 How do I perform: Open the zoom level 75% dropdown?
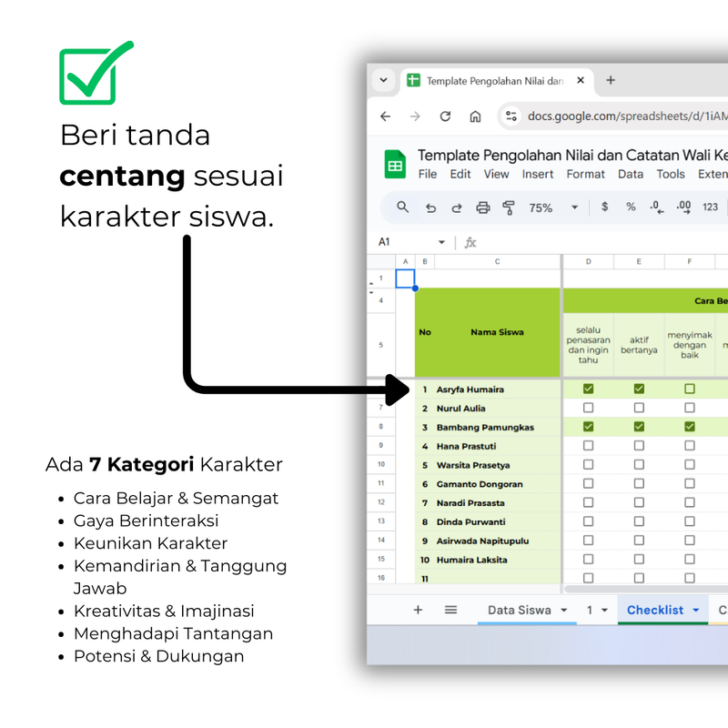click(547, 207)
